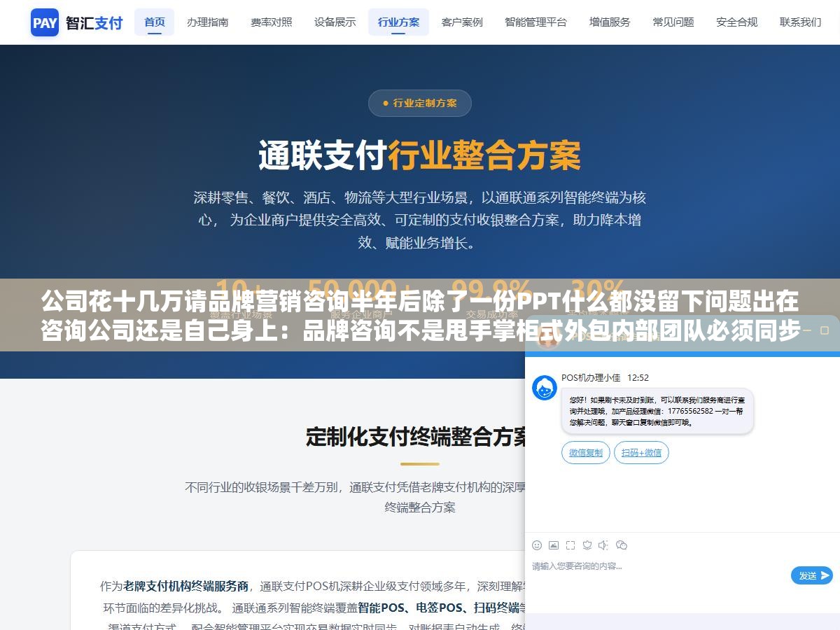840x630 pixels.
Task: Open the 费率对照 menu item
Action: pos(271,22)
